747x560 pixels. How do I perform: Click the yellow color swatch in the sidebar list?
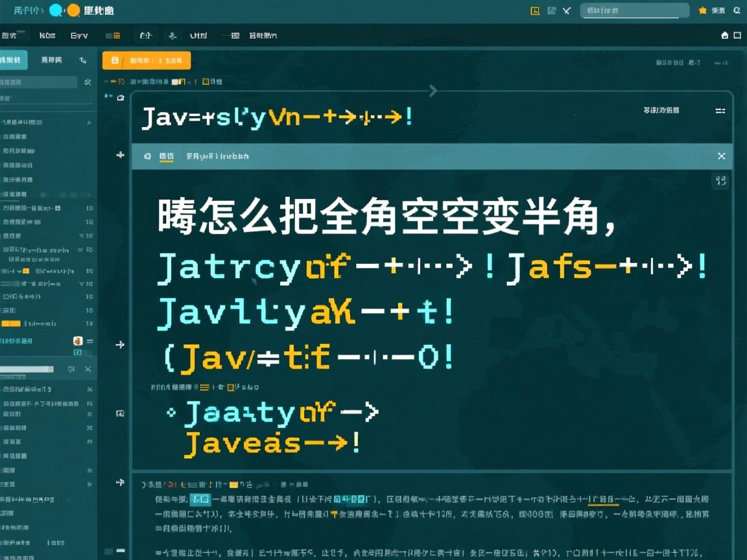25,271
